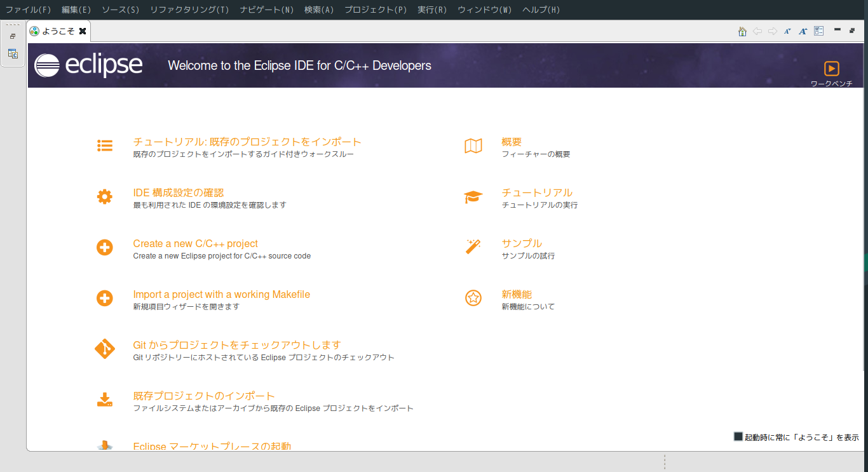868x472 pixels.
Task: Click the Git diamond icon
Action: pyautogui.click(x=105, y=349)
